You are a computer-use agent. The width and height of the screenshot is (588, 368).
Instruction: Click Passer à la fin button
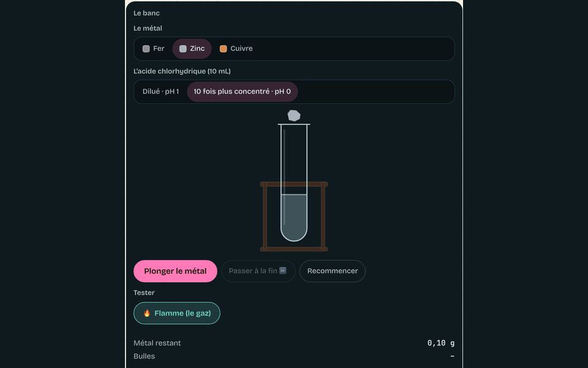[x=258, y=271]
